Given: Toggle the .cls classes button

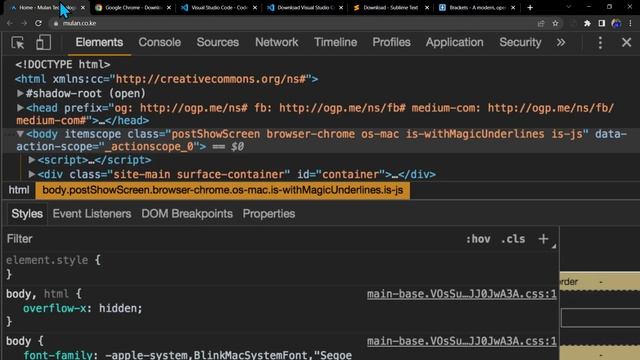Looking at the screenshot, I should (x=513, y=239).
